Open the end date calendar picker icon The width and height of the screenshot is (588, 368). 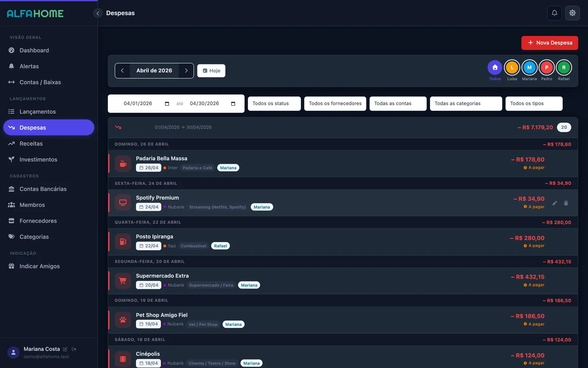tap(233, 104)
